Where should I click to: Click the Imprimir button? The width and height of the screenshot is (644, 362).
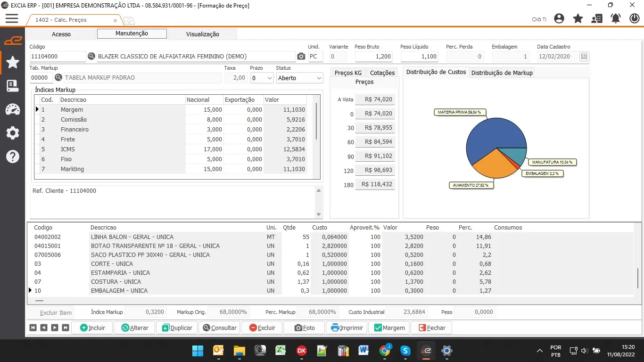[x=347, y=328]
